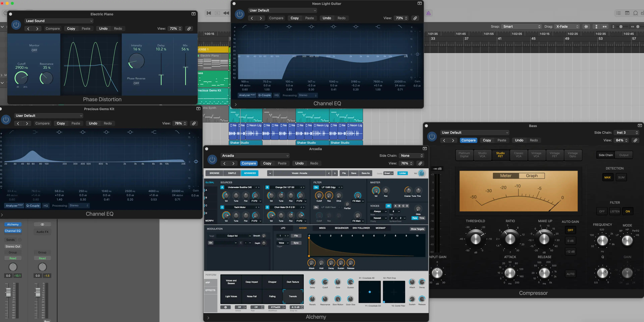Select high cut band icon in Neon Guitar EQ
This screenshot has width=644, height=322.
(x=400, y=26)
